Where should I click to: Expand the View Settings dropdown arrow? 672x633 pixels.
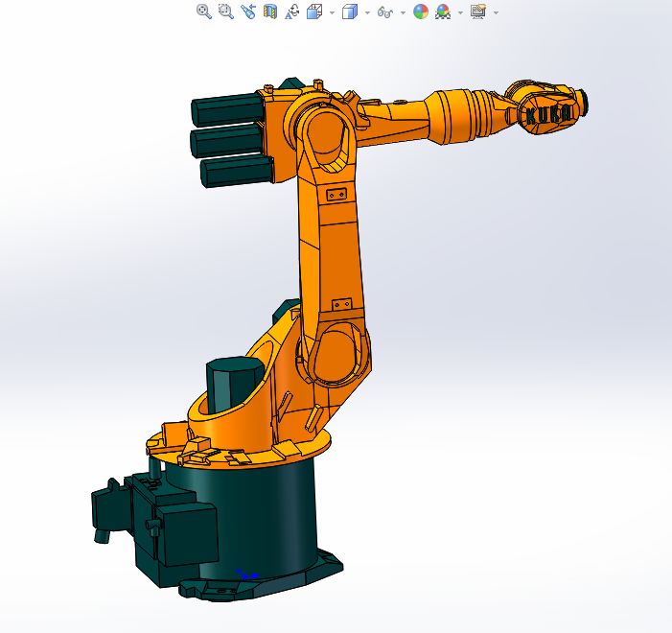pyautogui.click(x=496, y=12)
